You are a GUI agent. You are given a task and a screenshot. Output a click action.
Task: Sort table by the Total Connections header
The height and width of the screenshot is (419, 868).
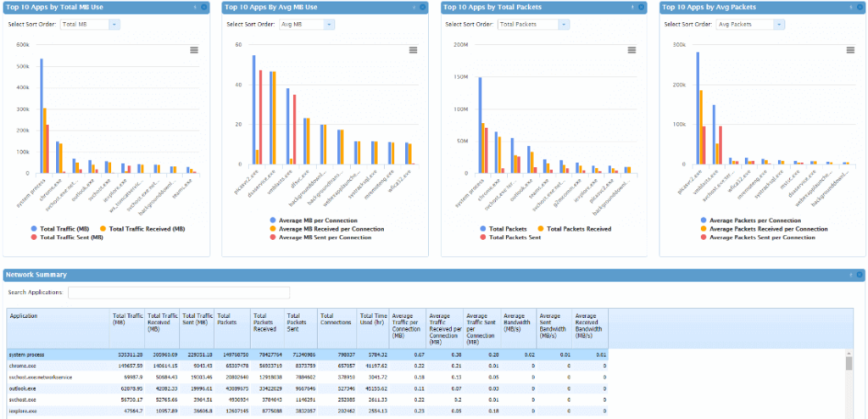tap(337, 328)
